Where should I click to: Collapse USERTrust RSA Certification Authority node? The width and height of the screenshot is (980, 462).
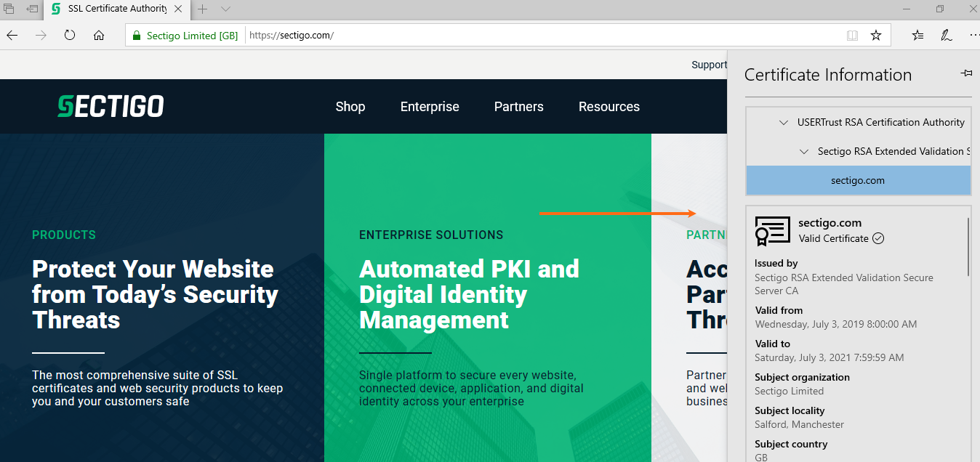[783, 123]
